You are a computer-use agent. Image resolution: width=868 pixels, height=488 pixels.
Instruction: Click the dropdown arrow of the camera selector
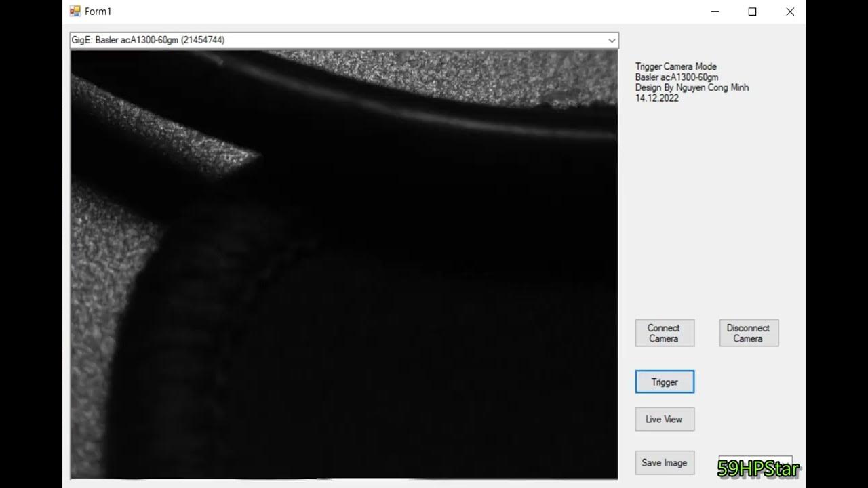point(612,41)
